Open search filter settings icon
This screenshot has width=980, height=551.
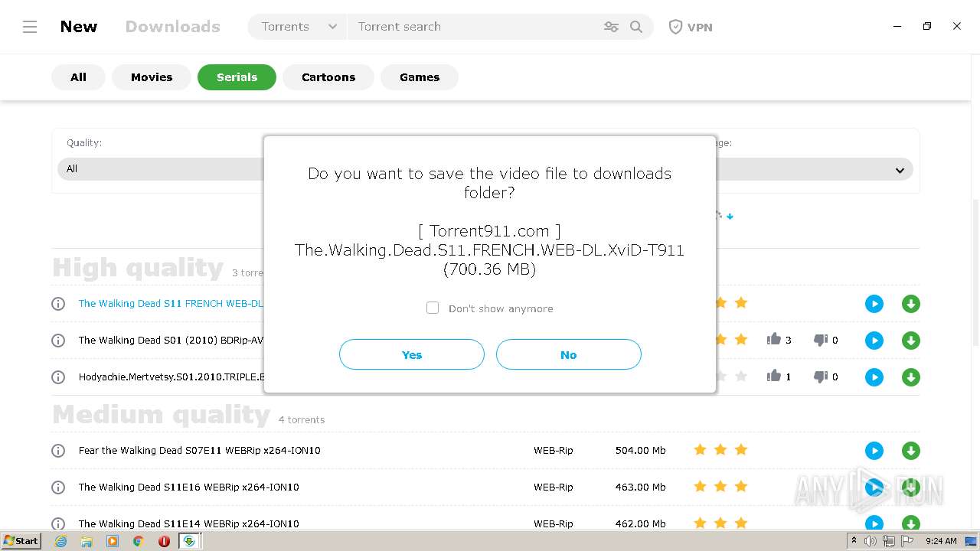[611, 27]
